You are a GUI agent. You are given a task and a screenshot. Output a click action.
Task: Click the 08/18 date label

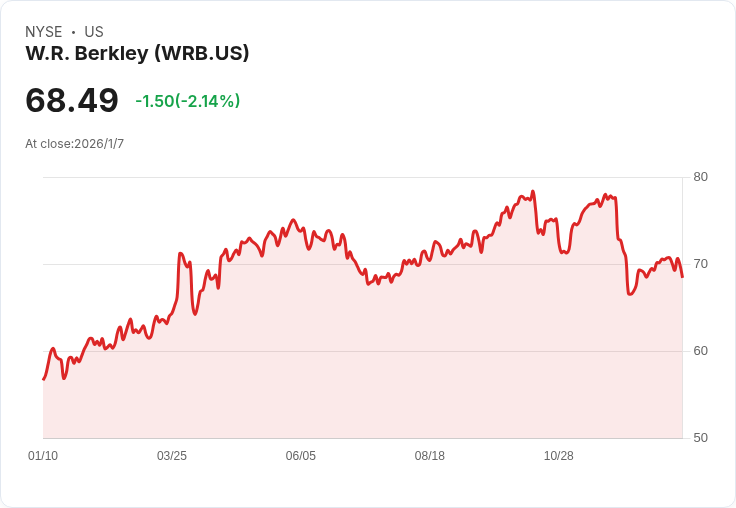coord(429,455)
